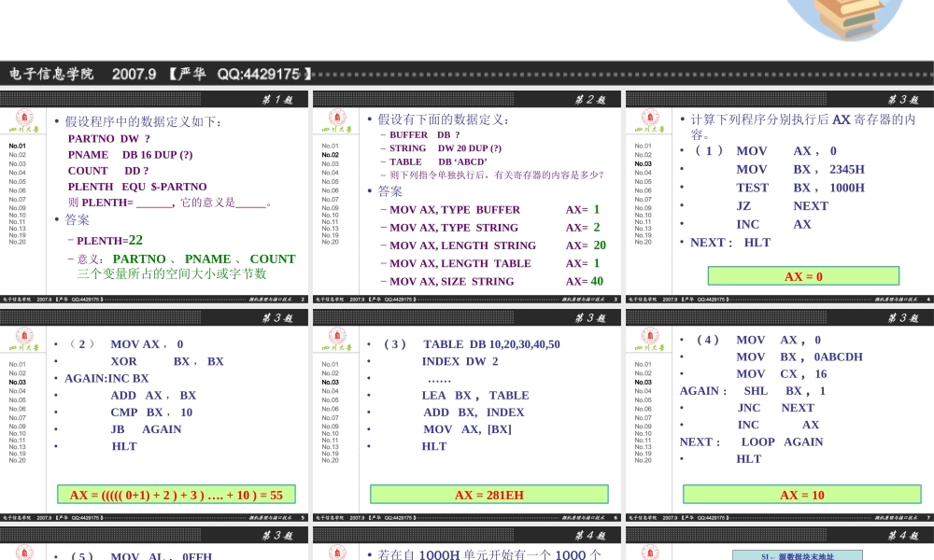Click the 第2题 slide title bar
This screenshot has height=560, width=934.
pos(467,99)
